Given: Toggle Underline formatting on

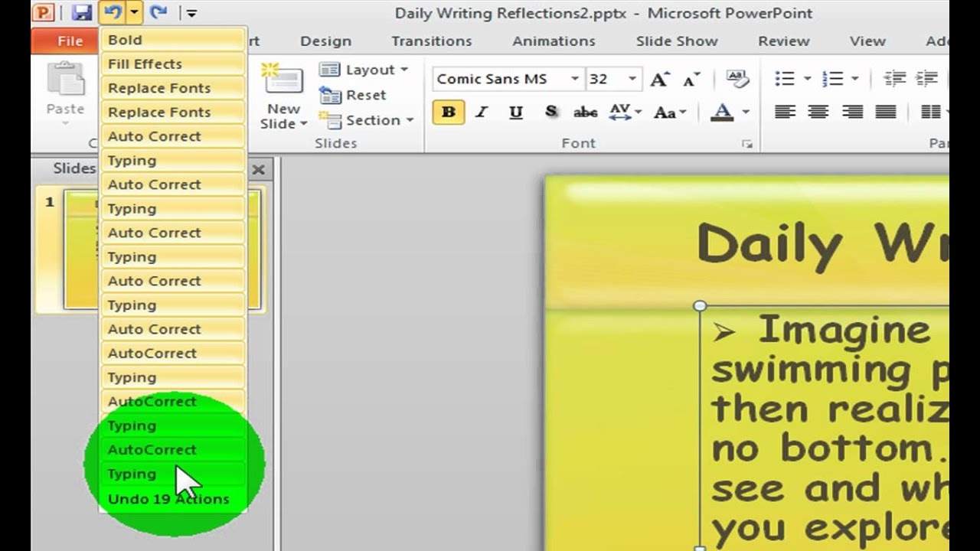Looking at the screenshot, I should 515,112.
